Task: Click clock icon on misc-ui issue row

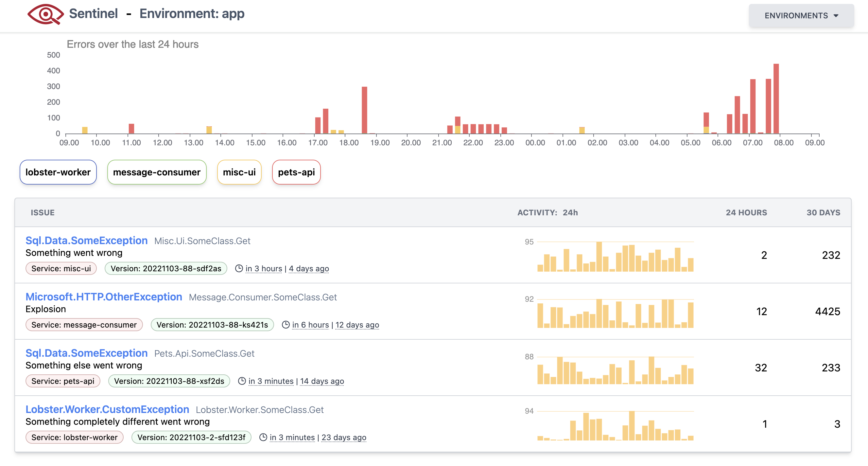Action: [x=239, y=268]
